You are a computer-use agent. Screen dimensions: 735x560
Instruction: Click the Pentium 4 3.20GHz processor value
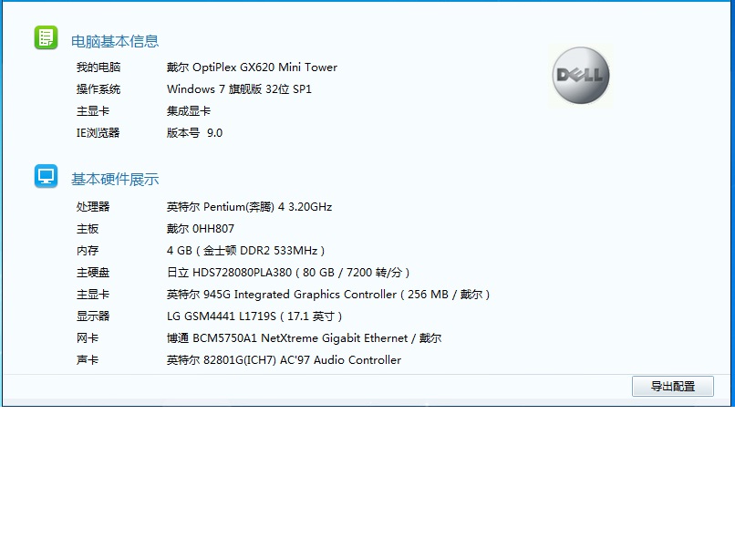tap(249, 207)
